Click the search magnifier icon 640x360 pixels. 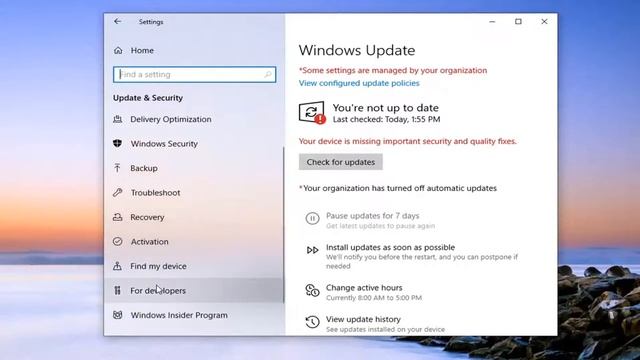tap(268, 74)
